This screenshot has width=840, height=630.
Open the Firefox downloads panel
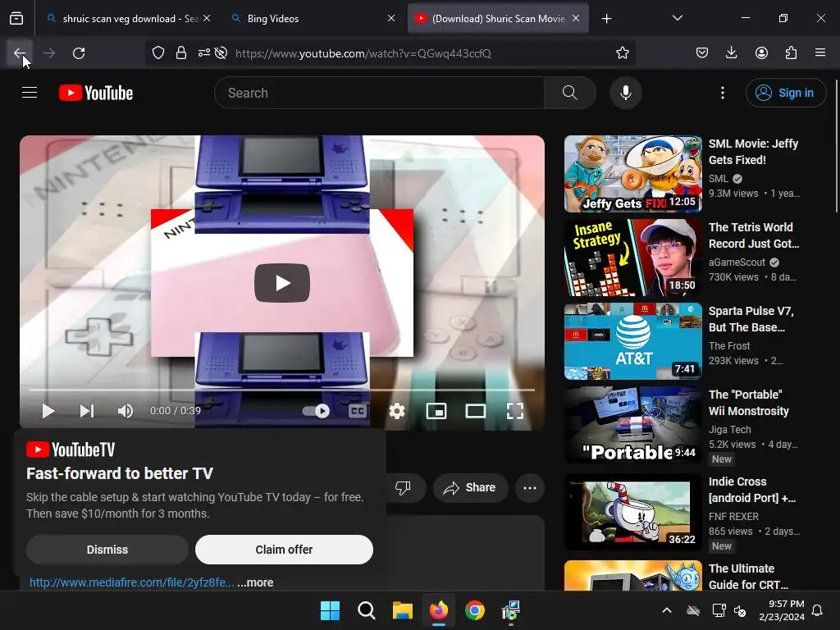point(731,53)
